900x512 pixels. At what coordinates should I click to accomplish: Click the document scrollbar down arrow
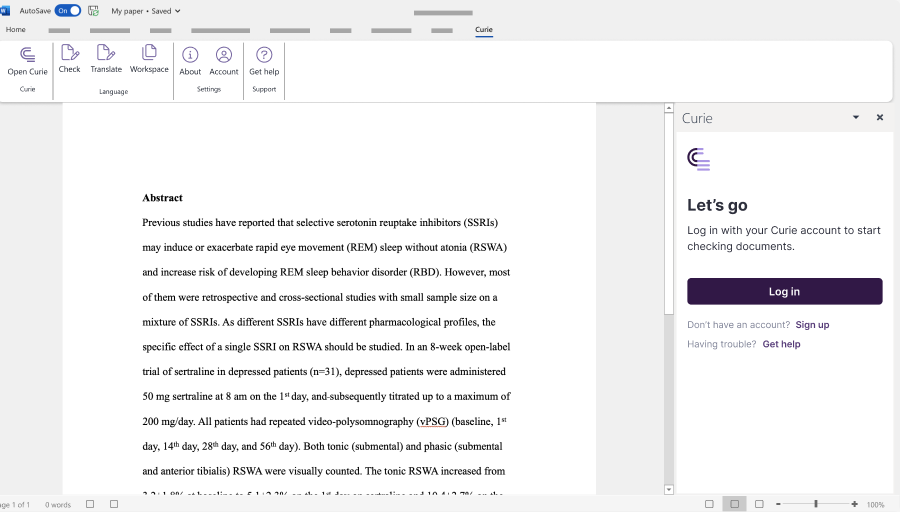(669, 489)
